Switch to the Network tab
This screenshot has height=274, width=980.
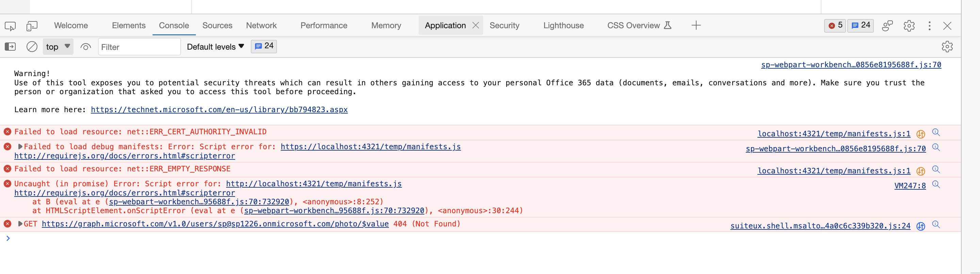click(261, 25)
